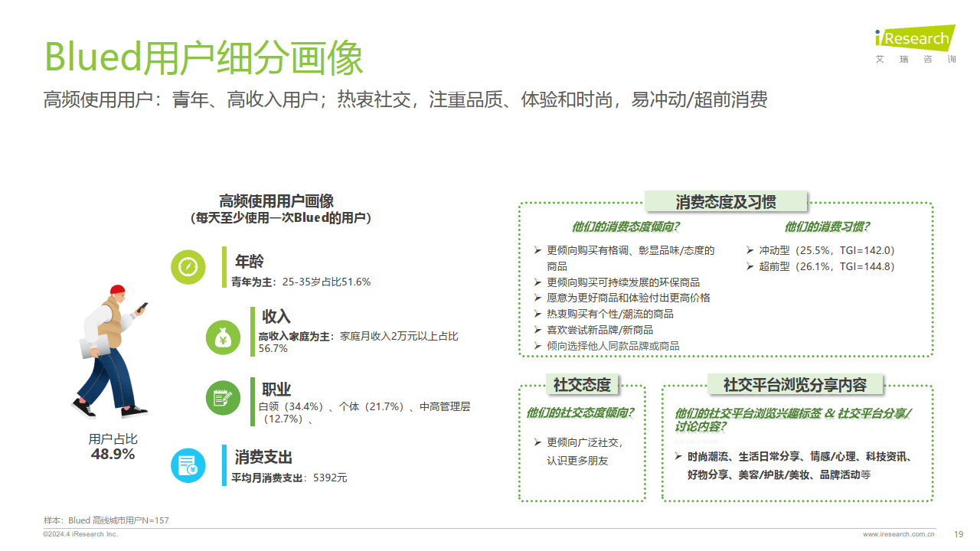Click the bullet 愿意为更好商品和体验付出更高价格
This screenshot has width=980, height=551.
pos(622,298)
